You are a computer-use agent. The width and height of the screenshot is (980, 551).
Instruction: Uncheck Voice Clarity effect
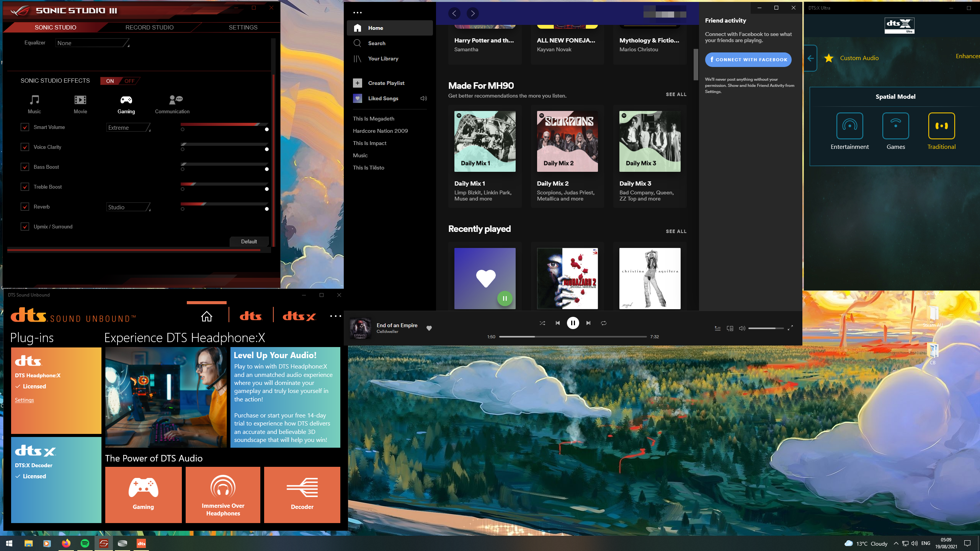coord(25,147)
